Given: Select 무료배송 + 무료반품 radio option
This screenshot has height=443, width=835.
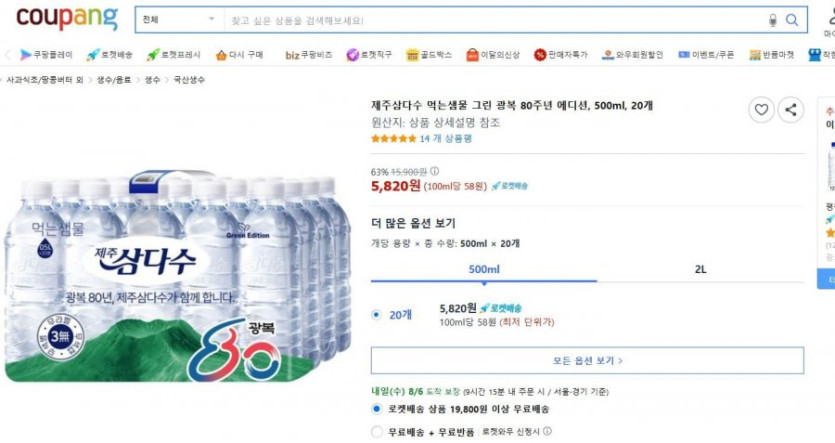Looking at the screenshot, I should click(x=376, y=432).
